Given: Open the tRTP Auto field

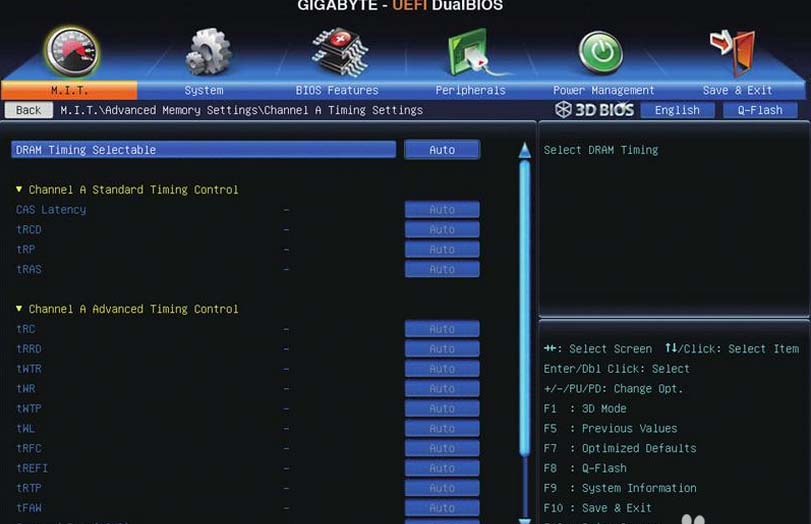Looking at the screenshot, I should (x=442, y=488).
